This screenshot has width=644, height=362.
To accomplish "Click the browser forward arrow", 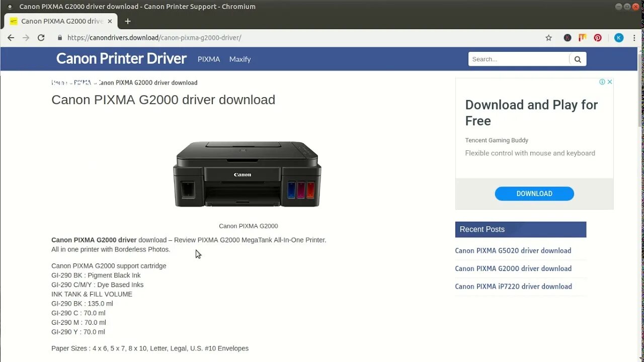I will [26, 38].
